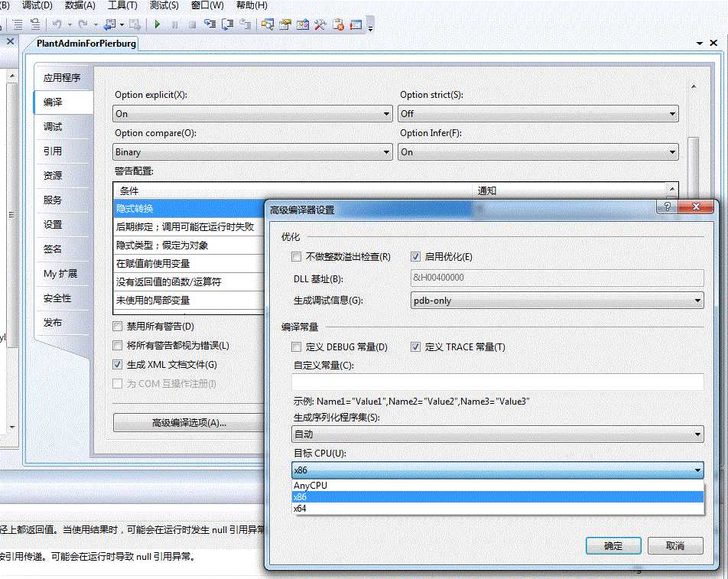Toggle 不做整数溢出检查 checkbox
728x579 pixels.
(x=296, y=256)
